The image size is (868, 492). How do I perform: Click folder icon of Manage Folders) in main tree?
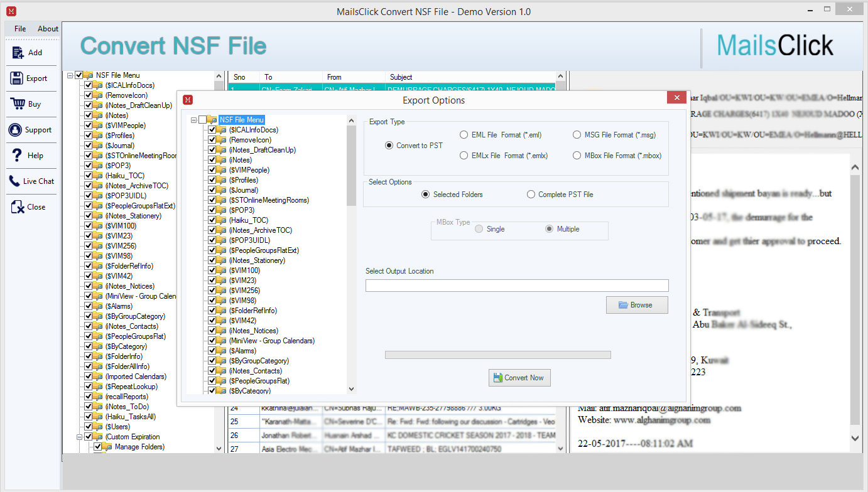(108, 447)
